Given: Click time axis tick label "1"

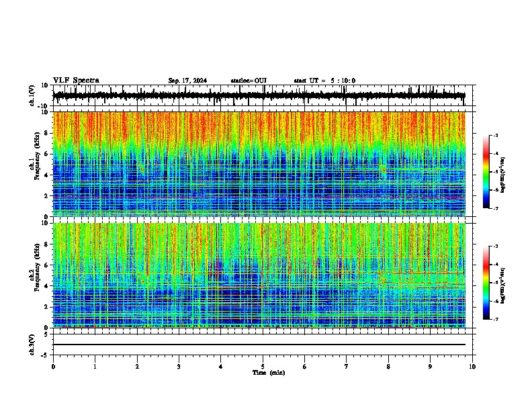Looking at the screenshot, I should [x=95, y=367].
